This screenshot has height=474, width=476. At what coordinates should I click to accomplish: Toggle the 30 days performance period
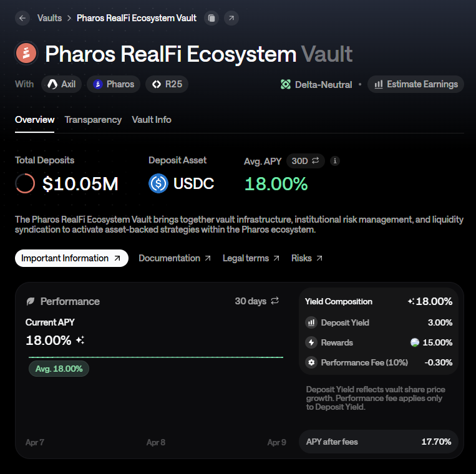tap(257, 301)
